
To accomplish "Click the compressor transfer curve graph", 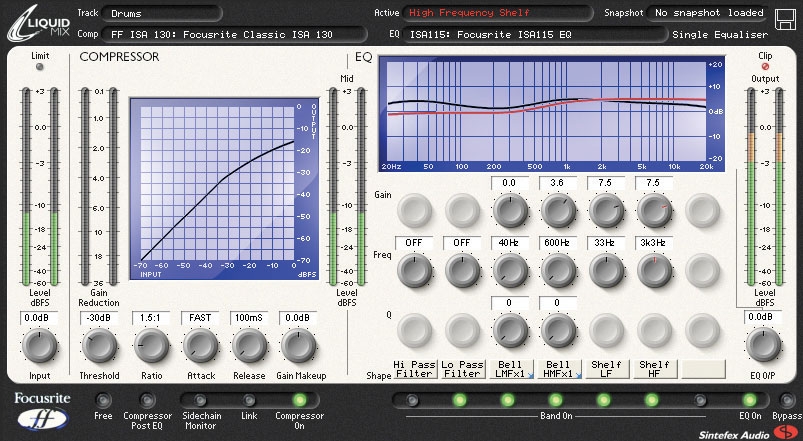I will tap(224, 188).
